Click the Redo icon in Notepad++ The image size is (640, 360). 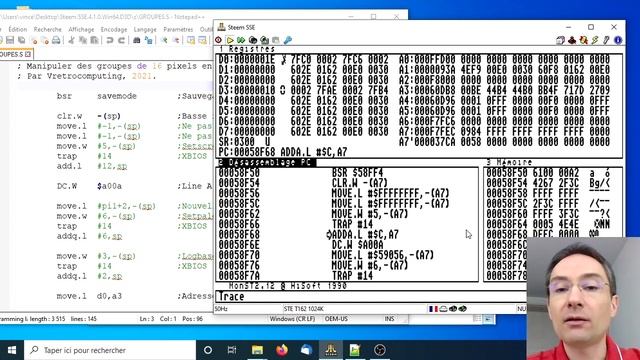coord(121,40)
